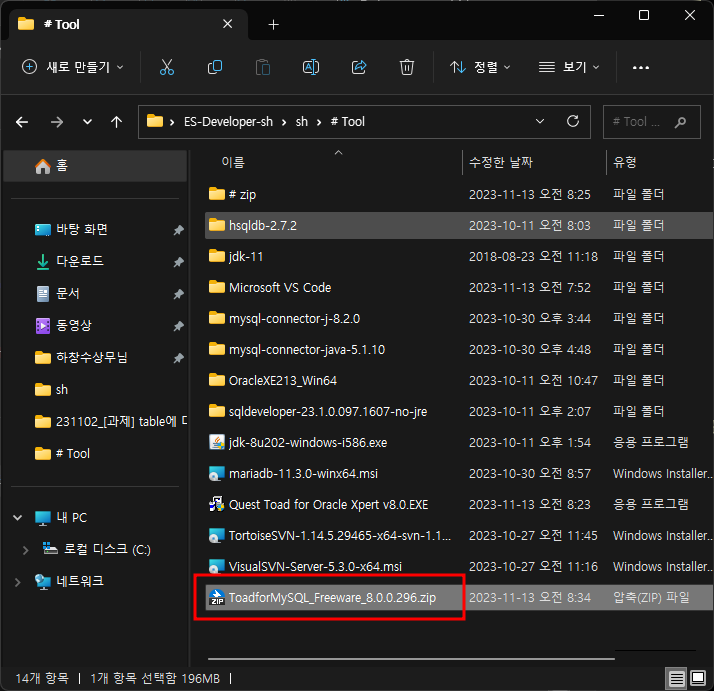This screenshot has width=714, height=691.
Task: Open the three-dot more options menu
Action: tap(641, 67)
